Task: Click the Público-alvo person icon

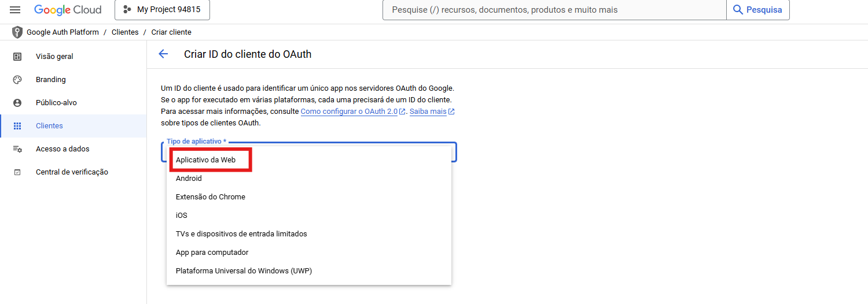Action: [x=17, y=103]
